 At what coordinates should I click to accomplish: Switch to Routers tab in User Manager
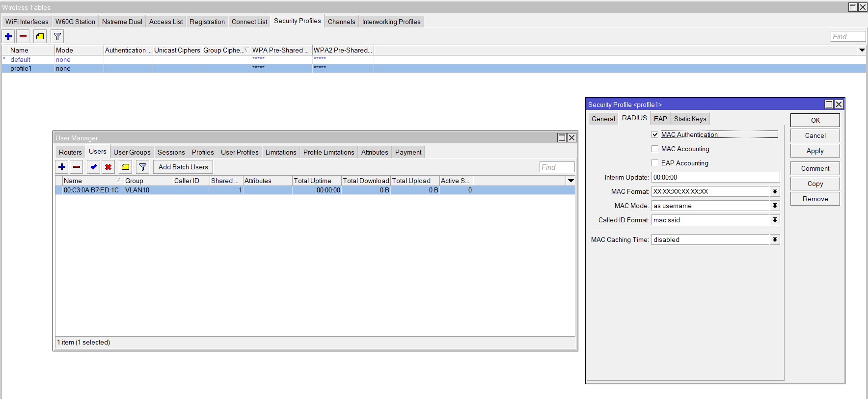point(70,152)
